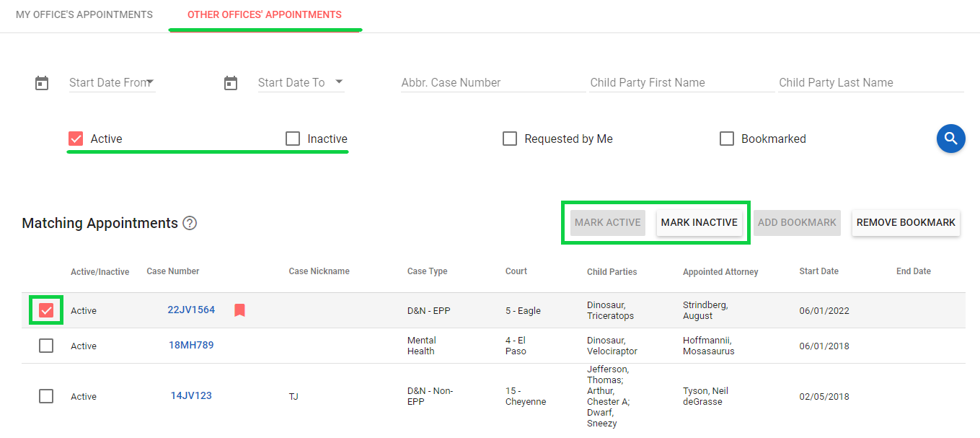Open the Start Date From calendar icon
The height and width of the screenshot is (438, 980).
pos(42,83)
